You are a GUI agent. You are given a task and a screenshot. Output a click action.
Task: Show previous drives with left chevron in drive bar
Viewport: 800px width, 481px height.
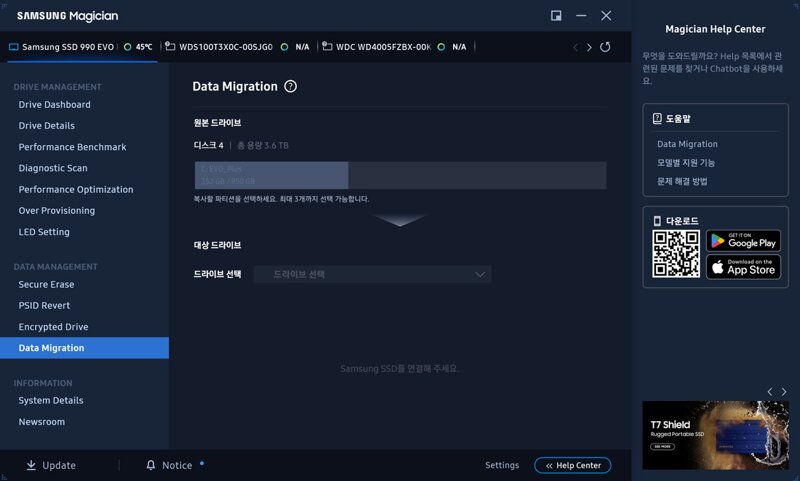coord(575,47)
